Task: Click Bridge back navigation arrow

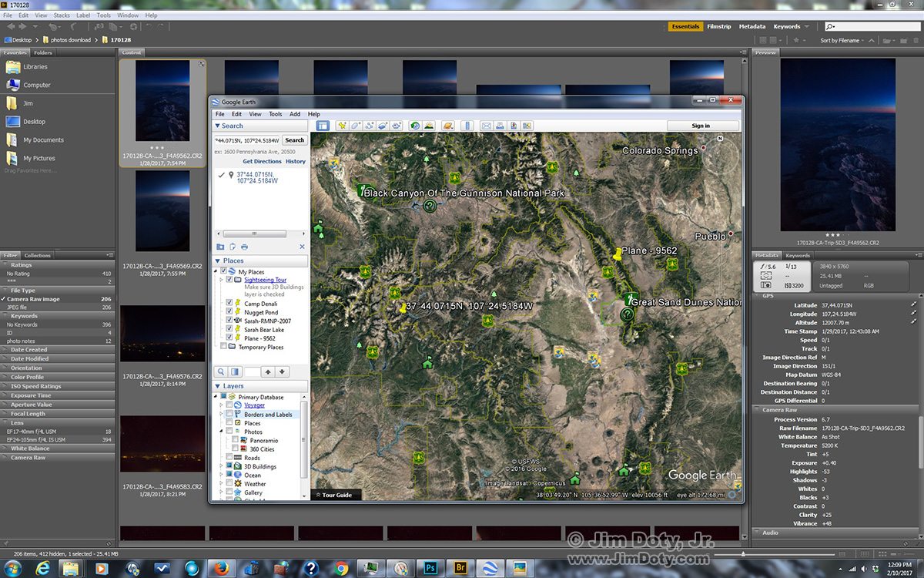Action: tap(10, 27)
